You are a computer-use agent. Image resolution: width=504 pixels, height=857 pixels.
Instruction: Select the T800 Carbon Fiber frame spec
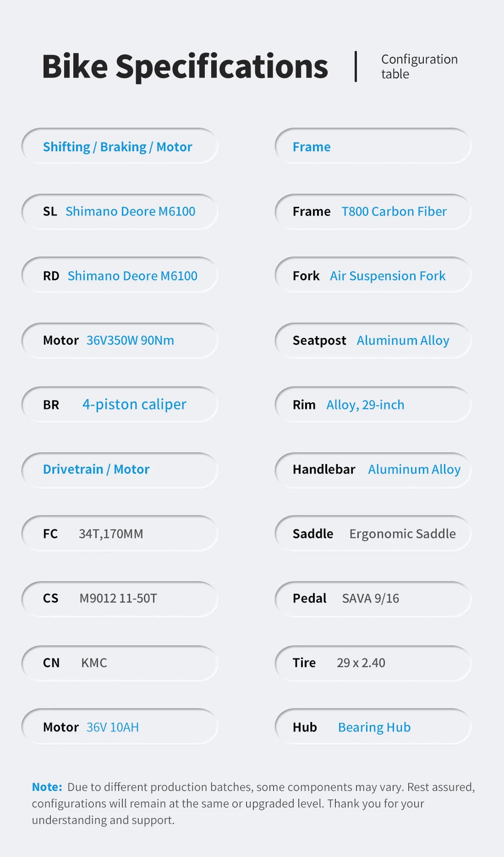pos(373,211)
